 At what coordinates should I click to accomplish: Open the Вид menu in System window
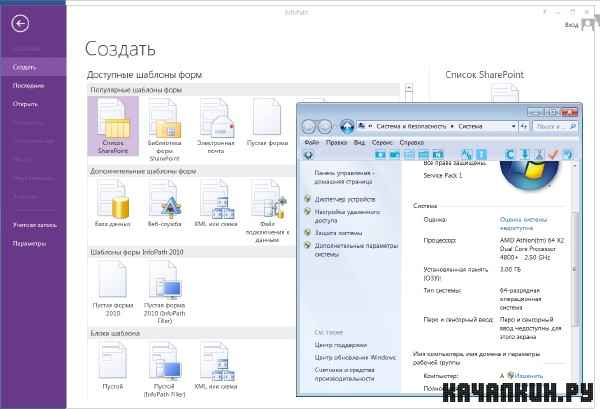(359, 142)
